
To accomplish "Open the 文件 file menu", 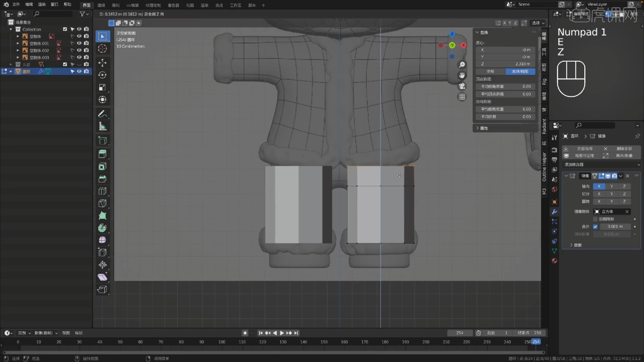I will (x=16, y=5).
